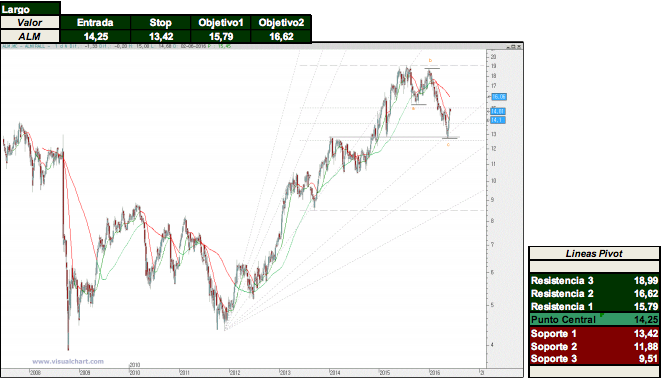
Task: Open the www.visualchart.com link
Action: (68, 362)
